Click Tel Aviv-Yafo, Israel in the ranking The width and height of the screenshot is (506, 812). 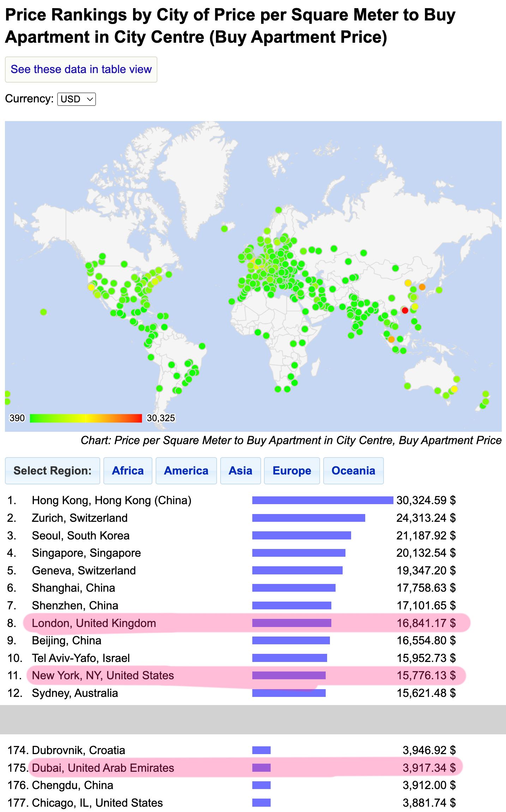pyautogui.click(x=81, y=658)
